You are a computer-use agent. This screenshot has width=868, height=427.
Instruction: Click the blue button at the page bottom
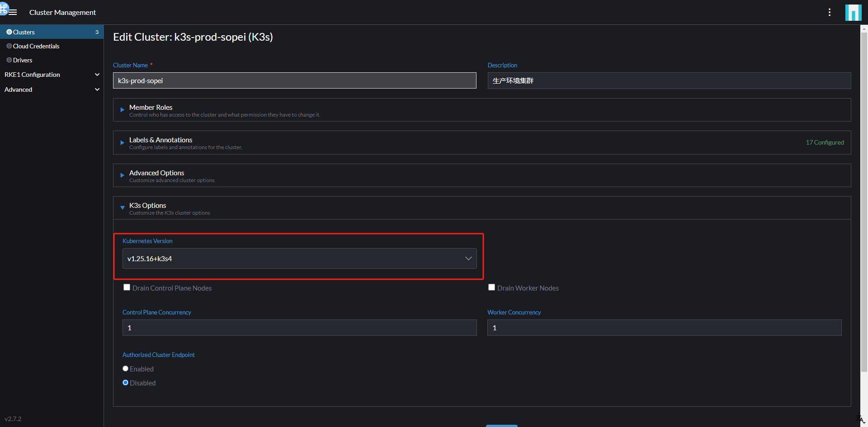501,426
